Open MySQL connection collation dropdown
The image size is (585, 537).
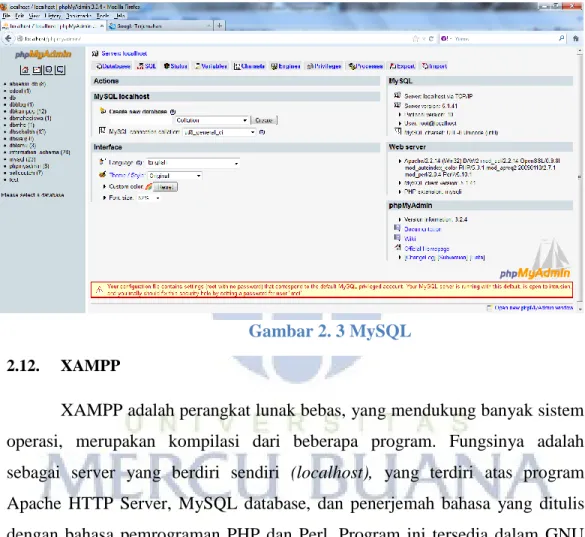[219, 132]
